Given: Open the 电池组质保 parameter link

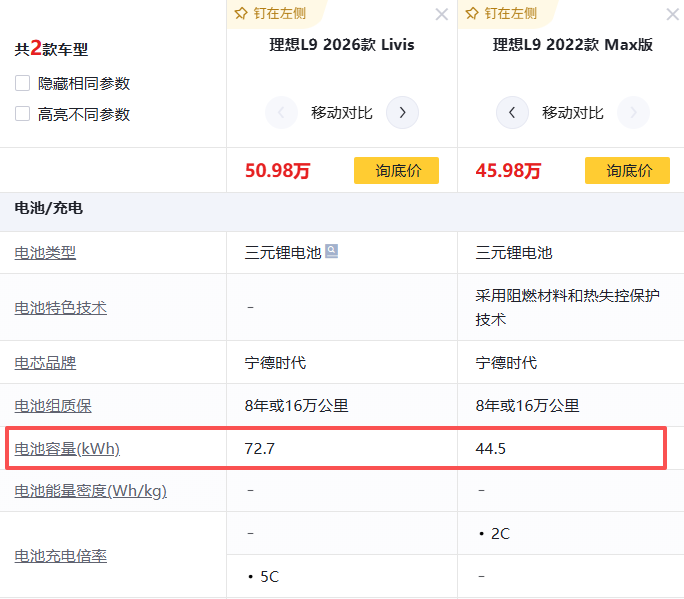Looking at the screenshot, I should pyautogui.click(x=53, y=406).
